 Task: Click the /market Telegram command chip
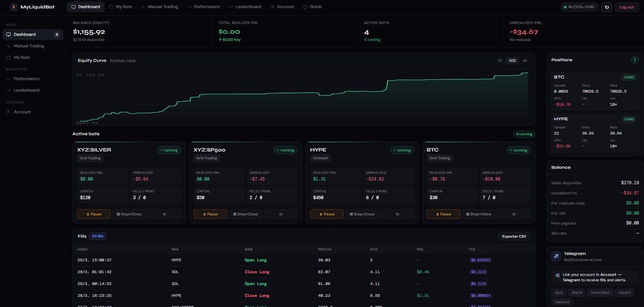tap(562, 302)
